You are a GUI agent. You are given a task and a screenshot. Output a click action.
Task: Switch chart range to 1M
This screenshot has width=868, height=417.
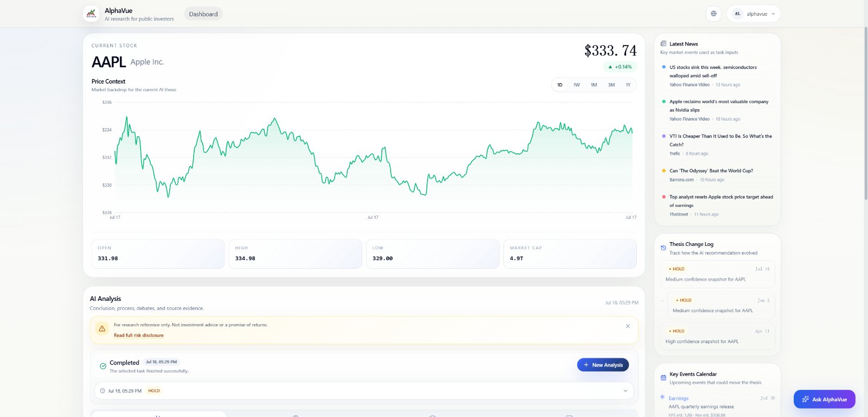[593, 85]
